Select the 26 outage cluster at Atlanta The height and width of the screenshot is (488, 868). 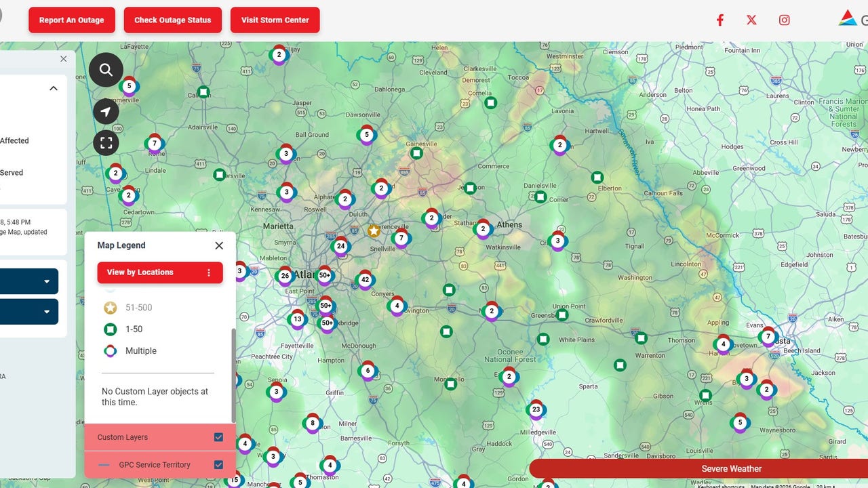point(285,276)
